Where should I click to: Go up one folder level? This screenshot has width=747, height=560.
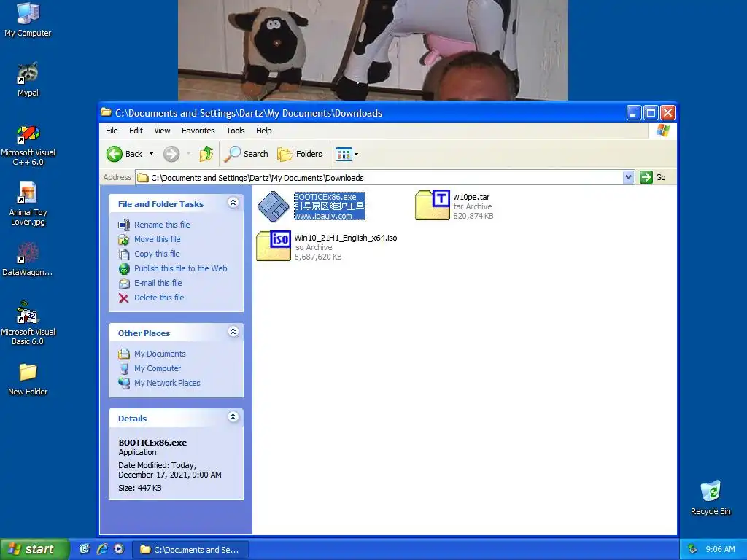[206, 154]
